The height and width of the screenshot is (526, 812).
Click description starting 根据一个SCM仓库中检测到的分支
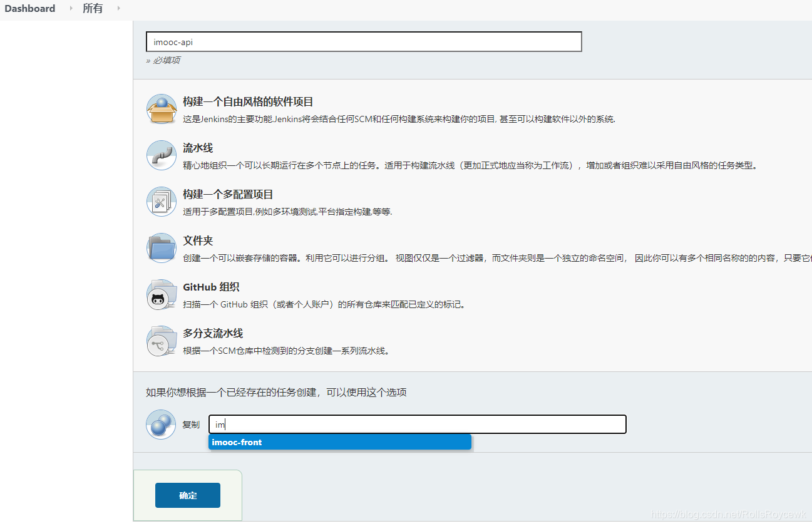click(287, 351)
